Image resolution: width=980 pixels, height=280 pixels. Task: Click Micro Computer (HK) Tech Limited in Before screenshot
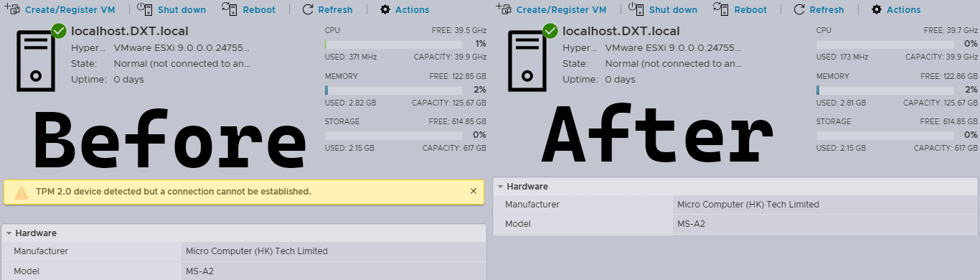[257, 251]
